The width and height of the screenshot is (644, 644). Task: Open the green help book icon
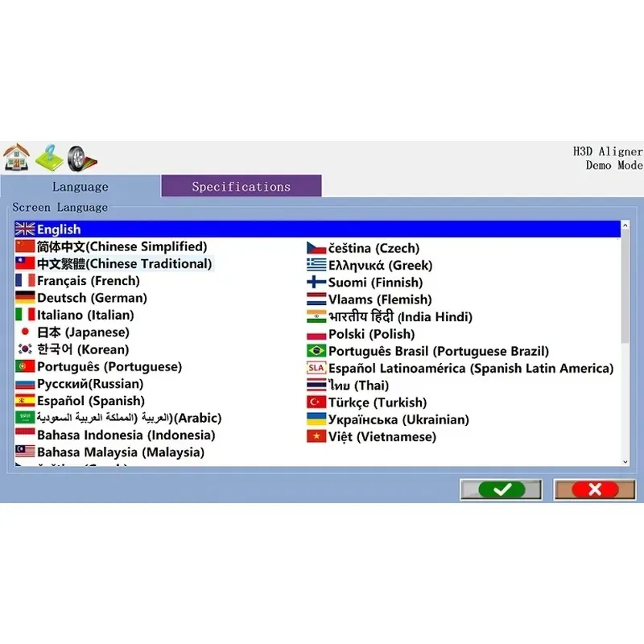49,158
